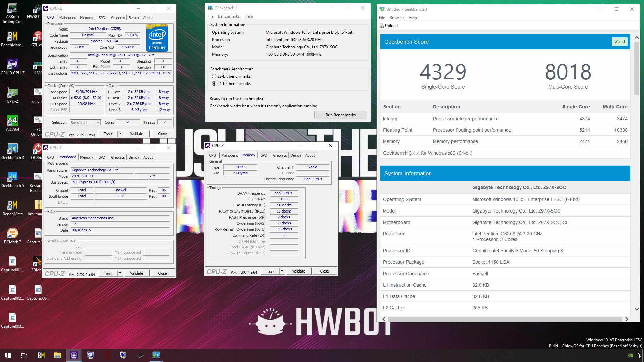Open the File menu in Geekbench 3 window
The height and width of the screenshot is (362, 644).
tap(210, 16)
